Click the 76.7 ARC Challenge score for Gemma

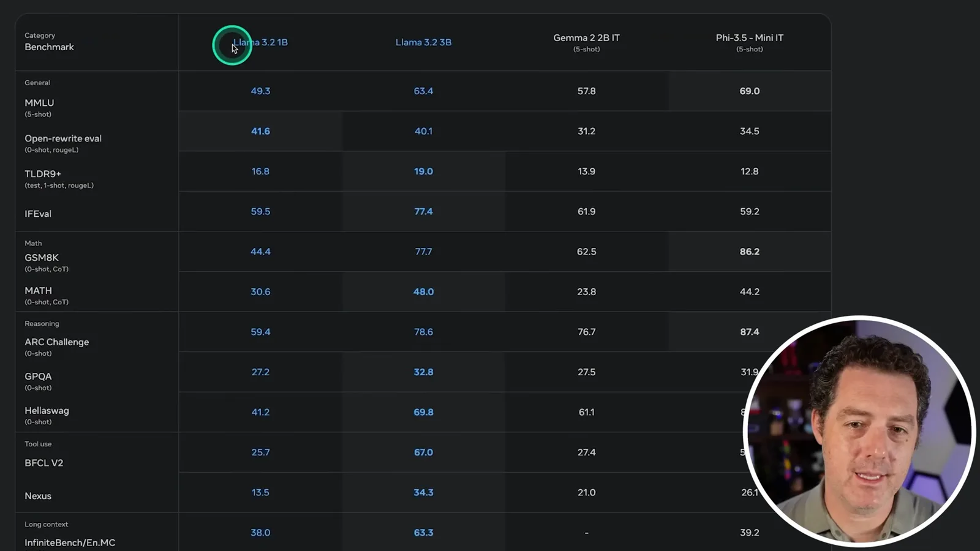[586, 332]
